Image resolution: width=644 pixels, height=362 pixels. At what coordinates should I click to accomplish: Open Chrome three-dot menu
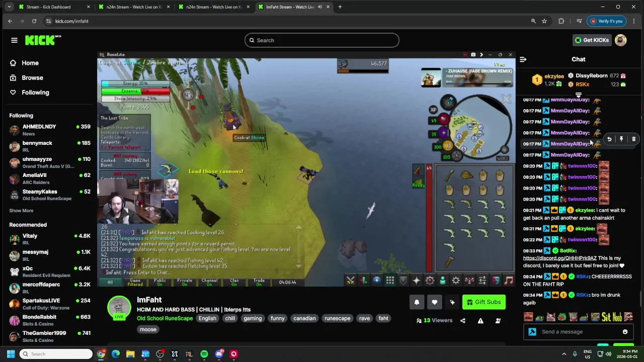[x=634, y=21]
